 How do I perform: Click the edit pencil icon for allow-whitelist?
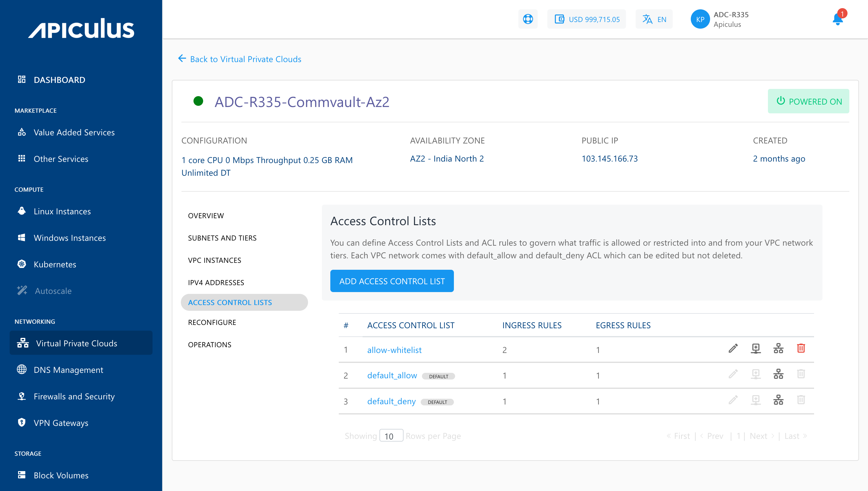coord(733,348)
